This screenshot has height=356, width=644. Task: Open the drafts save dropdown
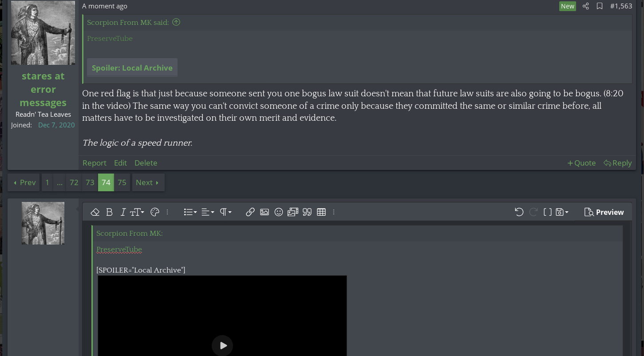pos(562,212)
